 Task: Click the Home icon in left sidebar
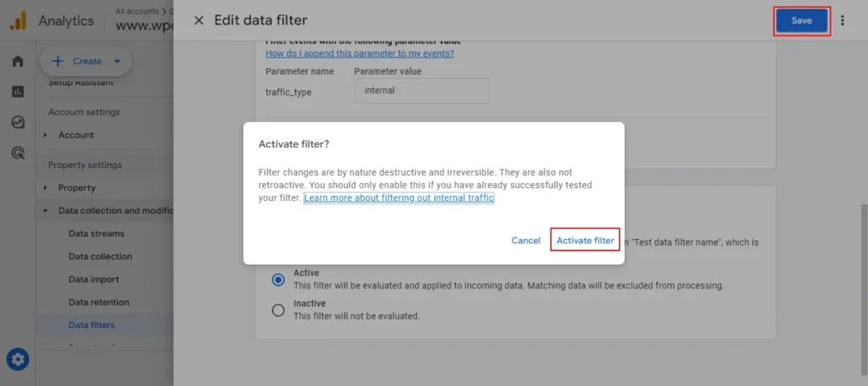(18, 61)
